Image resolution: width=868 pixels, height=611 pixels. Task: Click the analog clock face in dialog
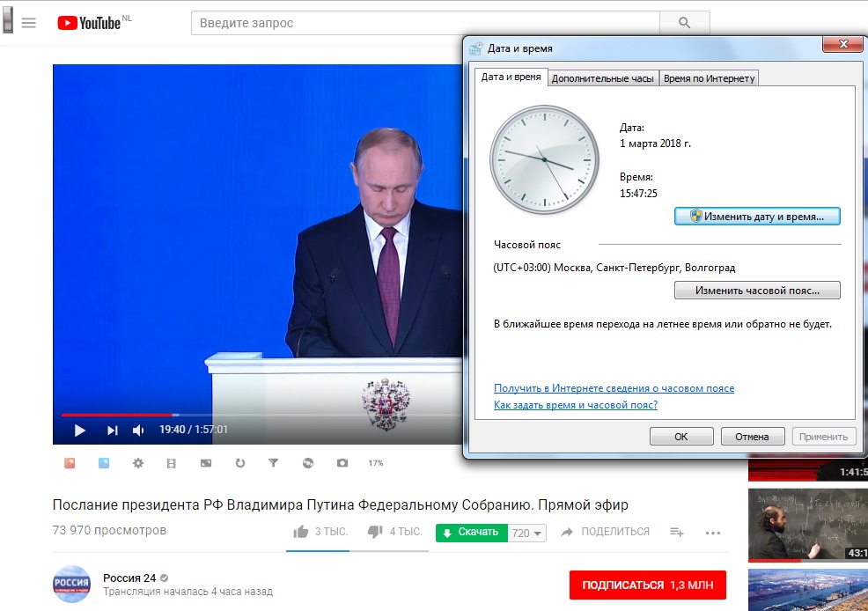pos(545,159)
